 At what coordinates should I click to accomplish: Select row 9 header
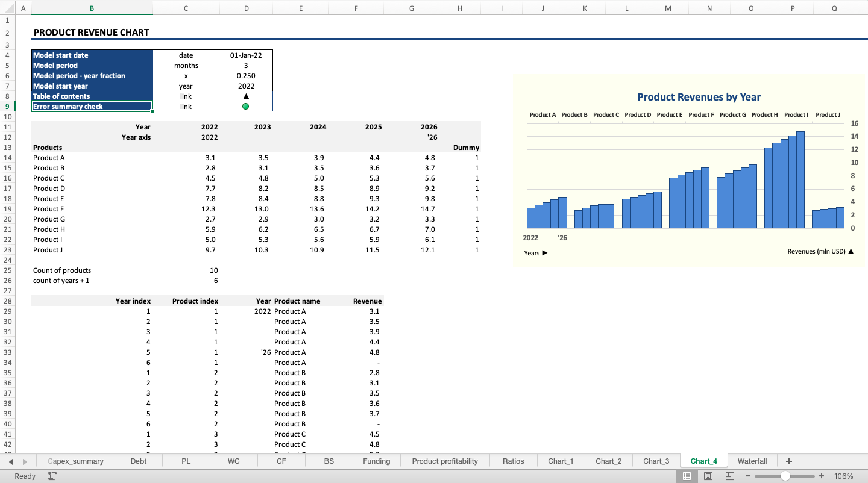pyautogui.click(x=7, y=107)
